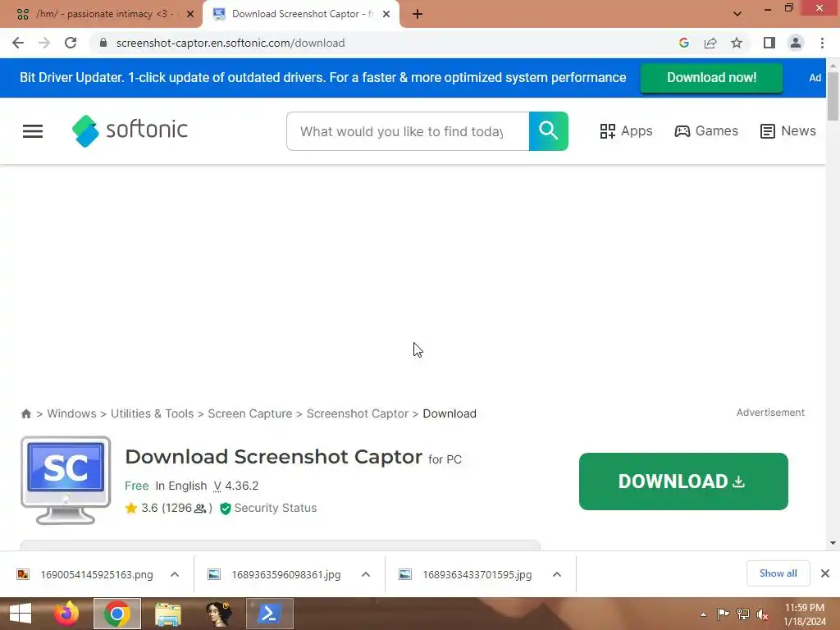The image size is (840, 630).
Task: Close the downloads bar
Action: pos(825,573)
